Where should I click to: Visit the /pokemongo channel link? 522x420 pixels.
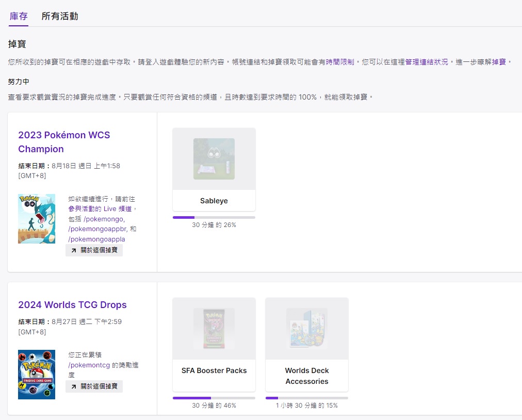[x=104, y=219]
